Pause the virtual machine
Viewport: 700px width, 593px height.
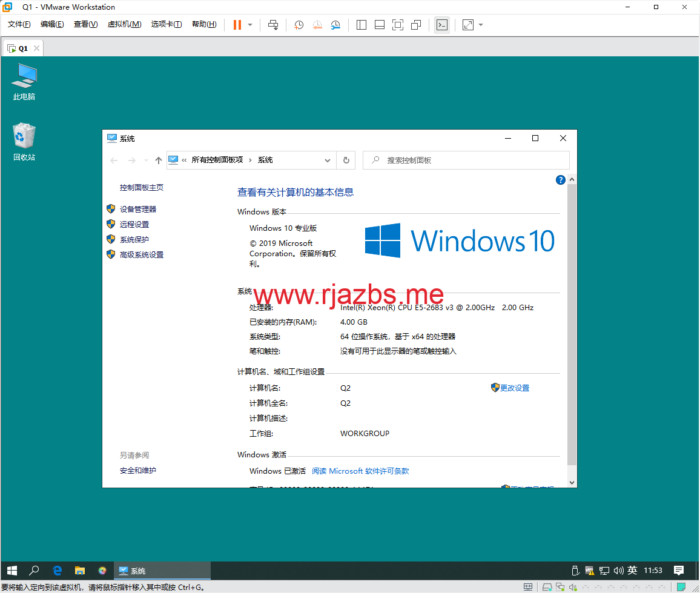[237, 25]
